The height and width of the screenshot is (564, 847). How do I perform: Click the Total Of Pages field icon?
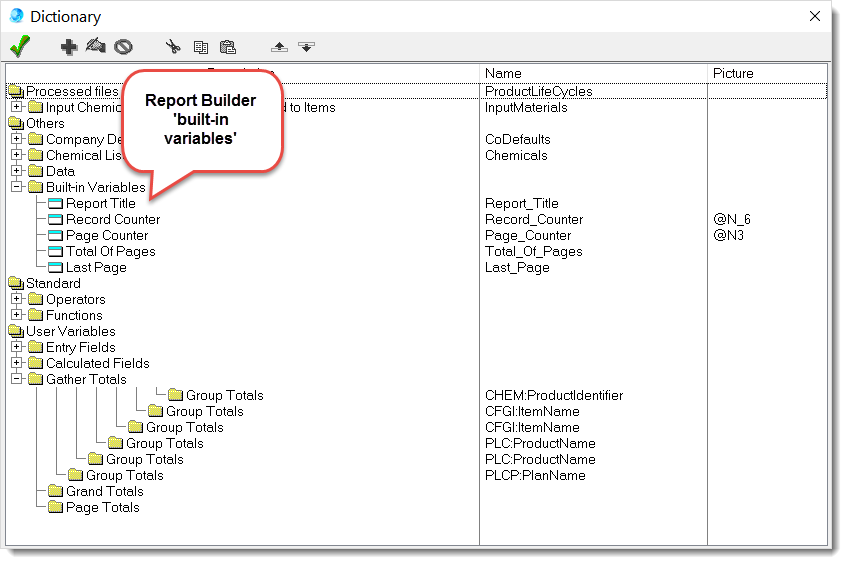click(x=55, y=251)
